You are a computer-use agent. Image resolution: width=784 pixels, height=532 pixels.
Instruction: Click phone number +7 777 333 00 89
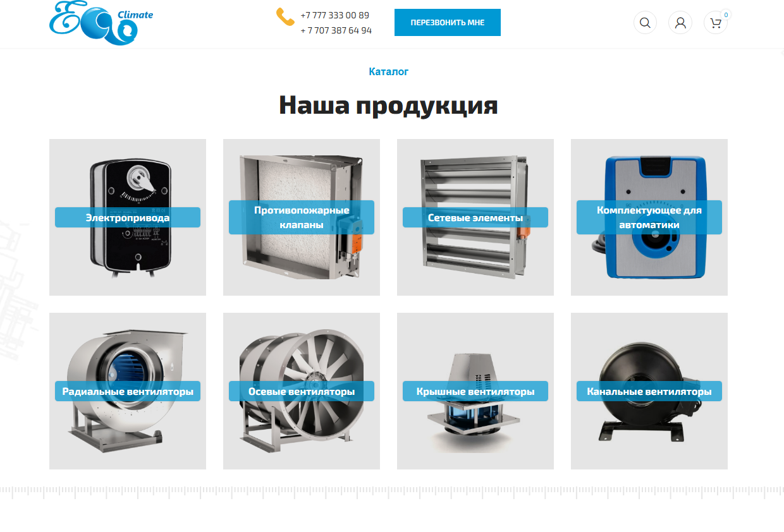point(335,15)
